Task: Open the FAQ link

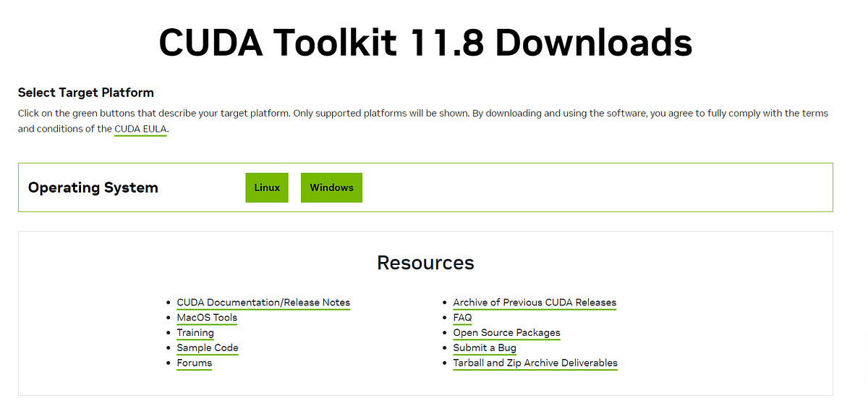Action: point(462,318)
